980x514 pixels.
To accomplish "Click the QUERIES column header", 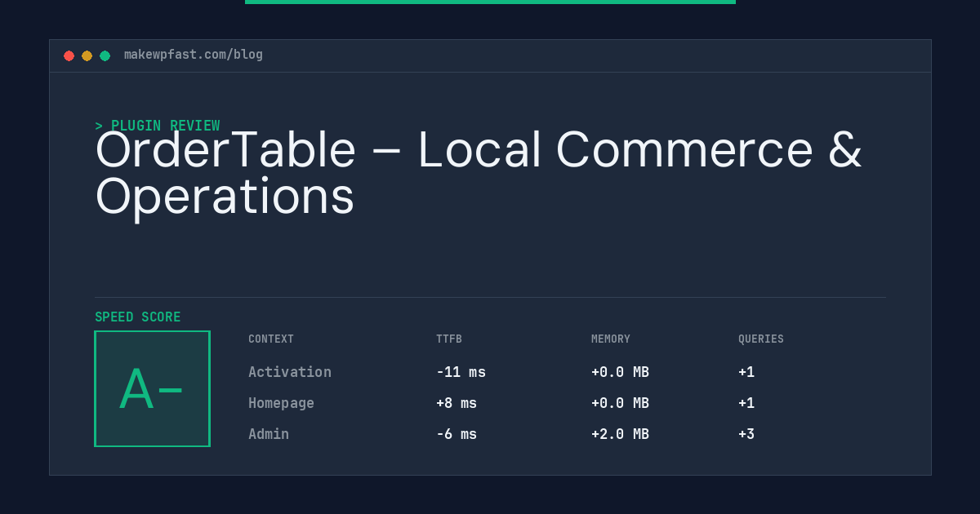I will pos(761,339).
